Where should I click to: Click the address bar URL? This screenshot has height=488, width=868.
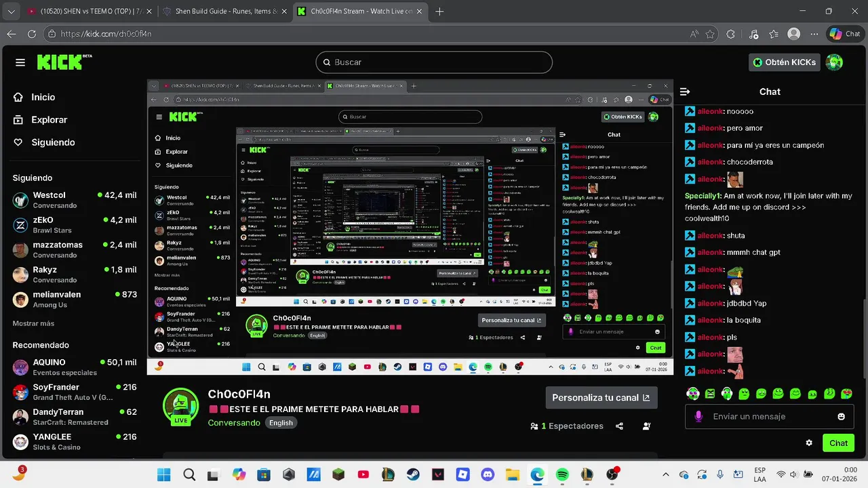point(106,34)
